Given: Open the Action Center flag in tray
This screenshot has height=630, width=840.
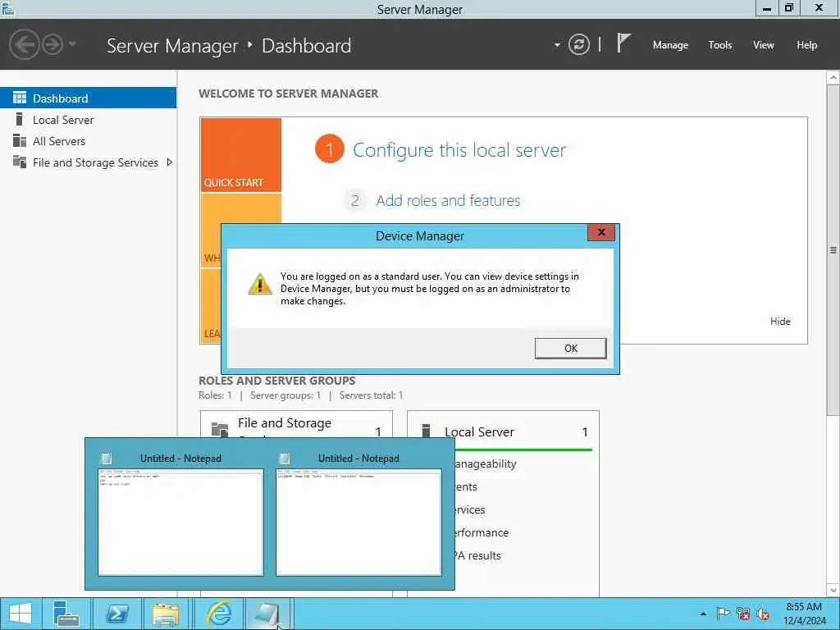Looking at the screenshot, I should [x=723, y=614].
